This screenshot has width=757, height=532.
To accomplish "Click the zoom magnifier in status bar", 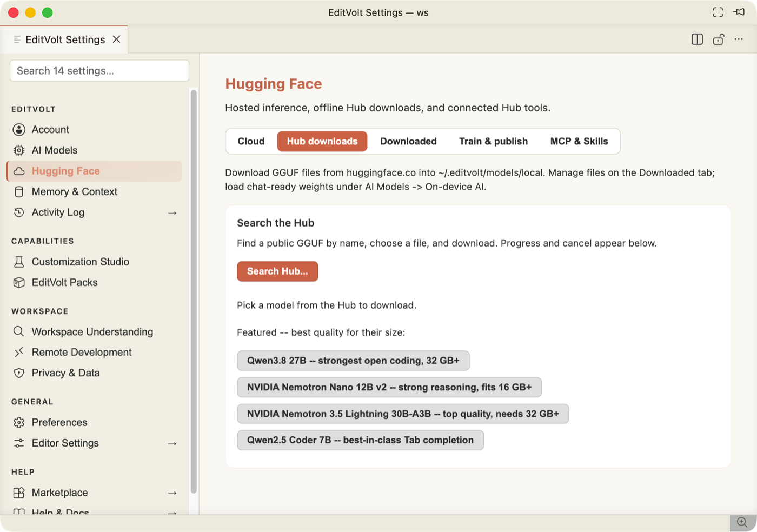I will (742, 522).
